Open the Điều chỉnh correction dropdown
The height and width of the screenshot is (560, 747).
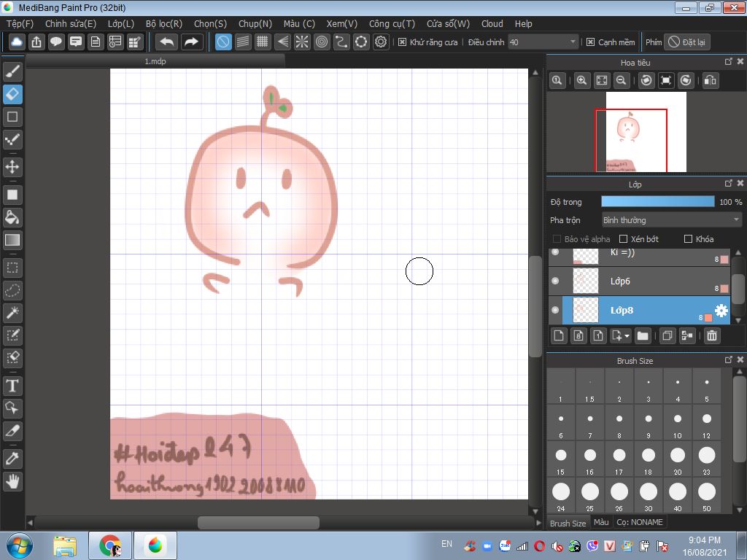(543, 42)
